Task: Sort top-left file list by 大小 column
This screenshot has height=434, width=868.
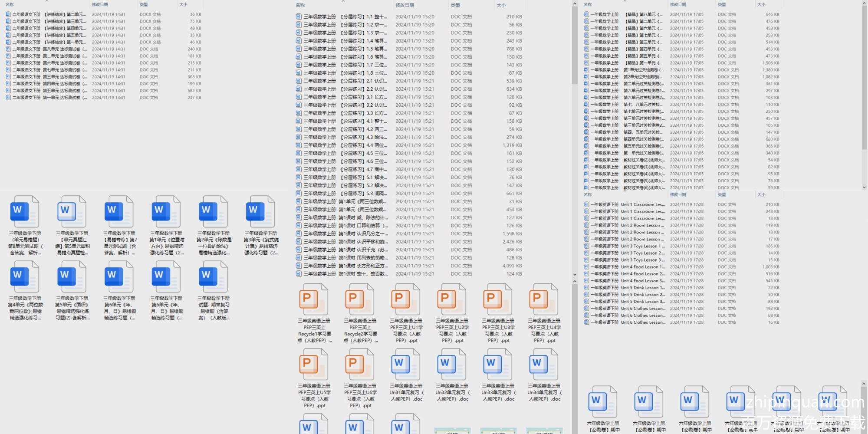Action: (183, 4)
